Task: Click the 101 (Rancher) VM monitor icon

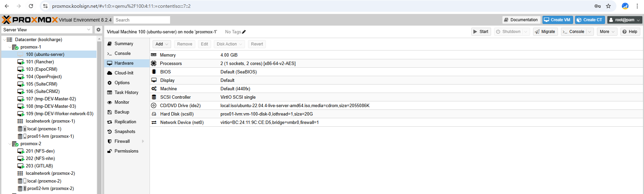Action: point(21,62)
